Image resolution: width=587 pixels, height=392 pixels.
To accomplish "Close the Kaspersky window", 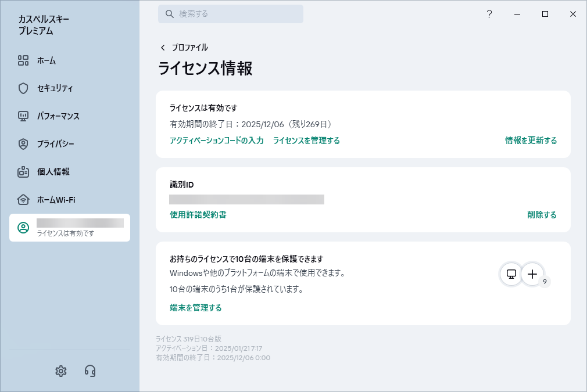I will click(573, 14).
